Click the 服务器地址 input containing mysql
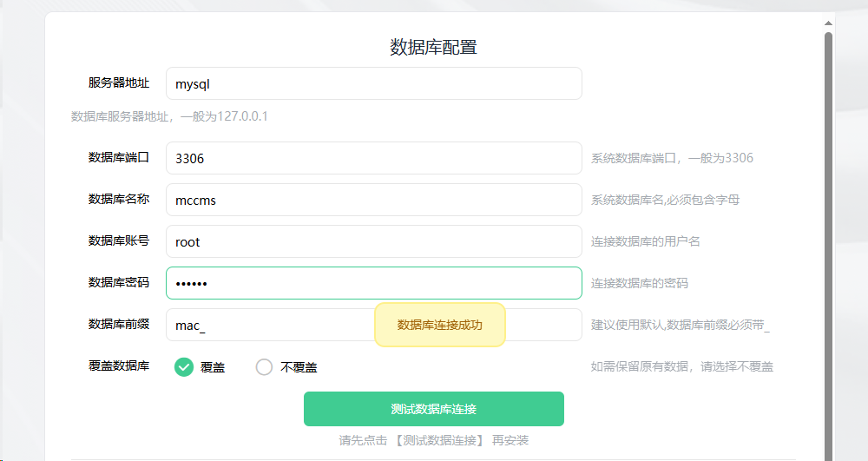 pyautogui.click(x=373, y=84)
